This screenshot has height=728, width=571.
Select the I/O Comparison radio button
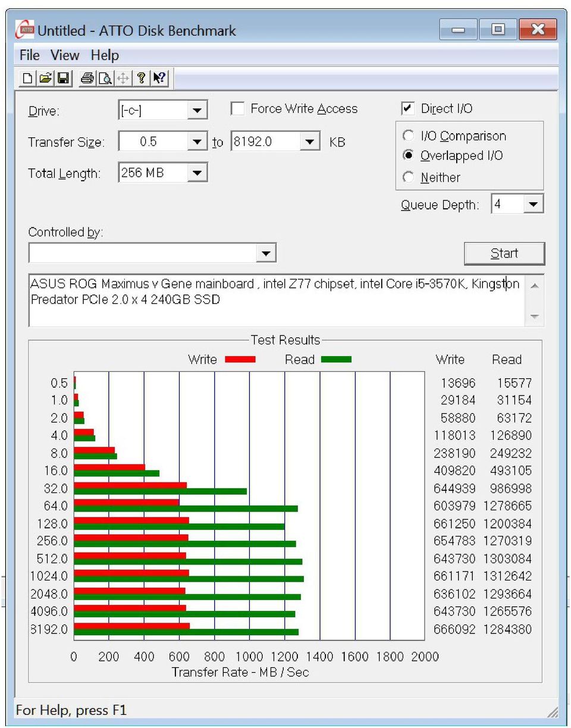tap(408, 136)
